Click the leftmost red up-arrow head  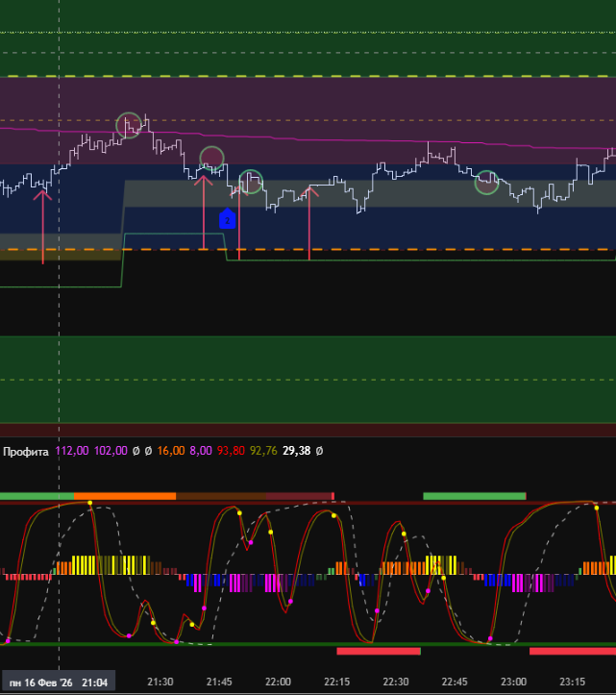click(x=42, y=195)
